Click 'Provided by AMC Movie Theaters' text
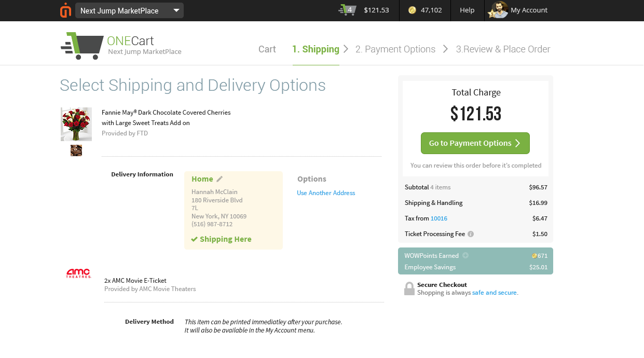The width and height of the screenshot is (644, 358). [150, 289]
